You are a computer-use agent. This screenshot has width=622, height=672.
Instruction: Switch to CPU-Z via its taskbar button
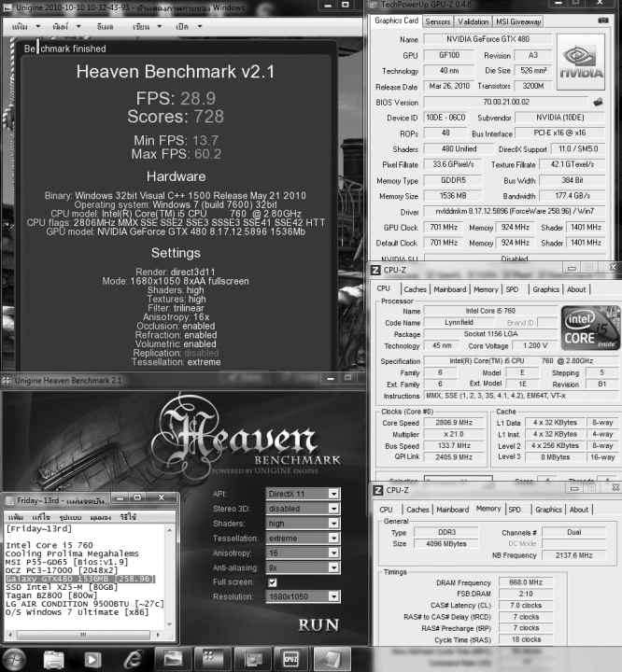291,659
